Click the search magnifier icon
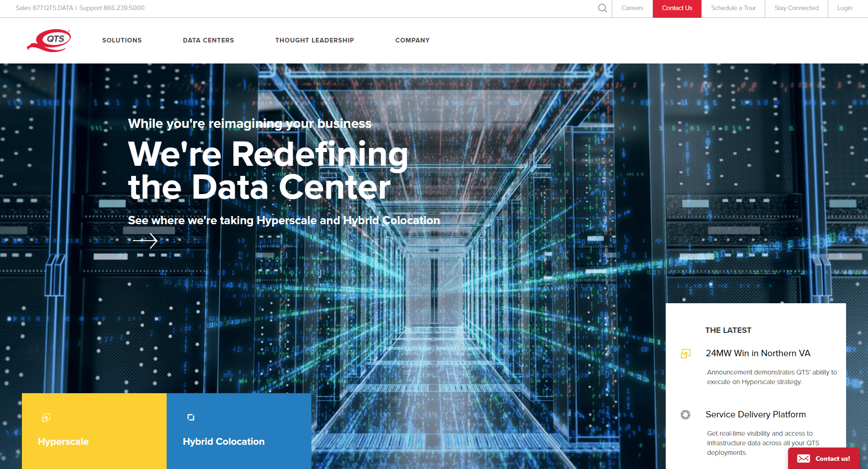 (x=602, y=8)
